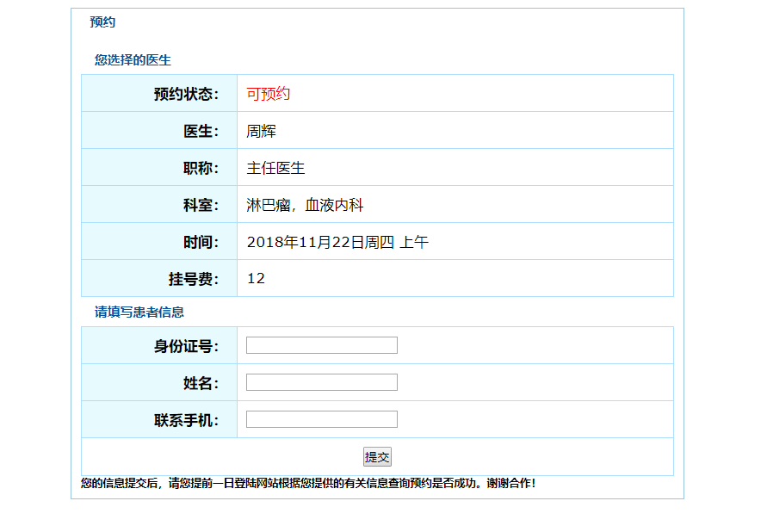This screenshot has height=532, width=767.
Task: Select the doctor name 周辉
Action: [x=261, y=131]
